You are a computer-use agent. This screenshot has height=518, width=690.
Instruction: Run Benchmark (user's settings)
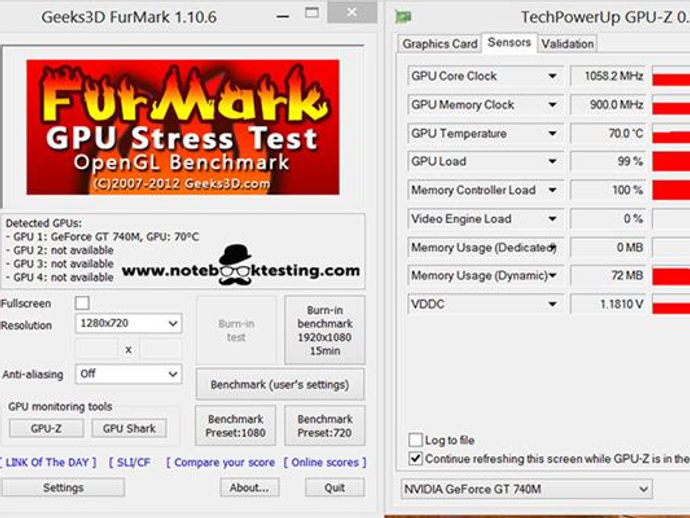pos(280,385)
